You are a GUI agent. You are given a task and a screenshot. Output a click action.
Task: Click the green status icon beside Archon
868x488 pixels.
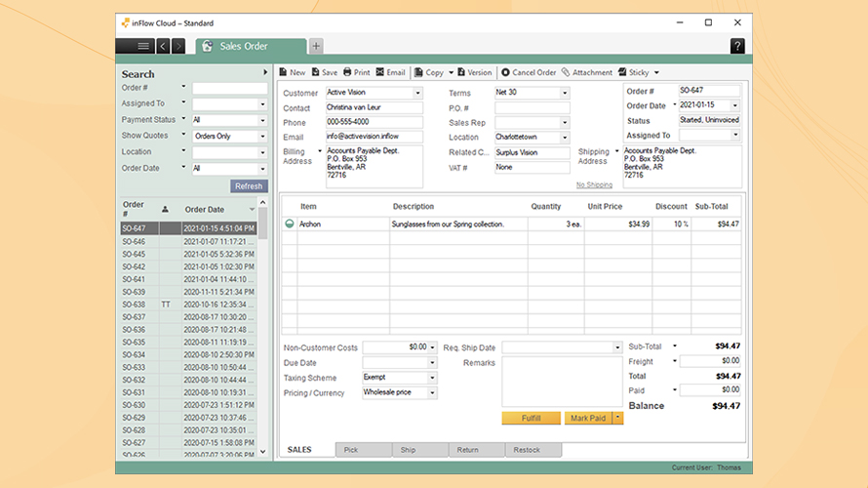(289, 224)
